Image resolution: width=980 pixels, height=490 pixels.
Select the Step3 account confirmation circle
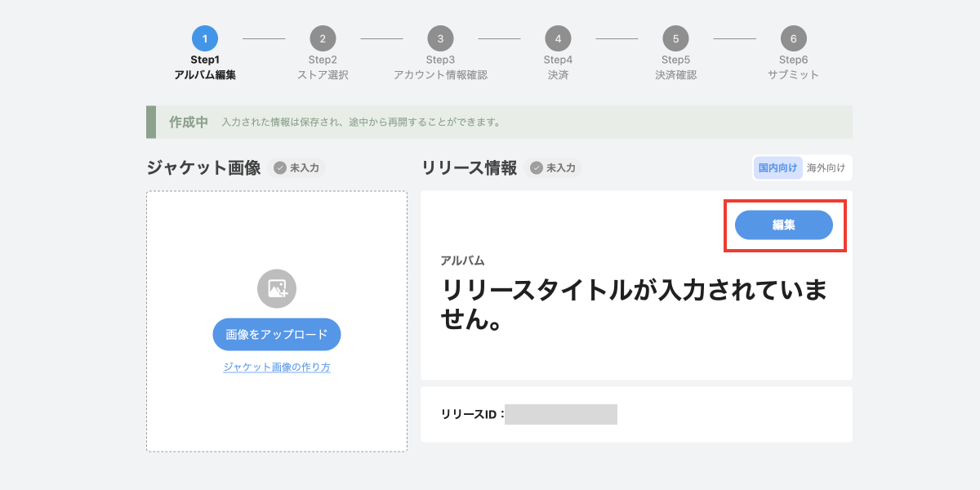440,38
